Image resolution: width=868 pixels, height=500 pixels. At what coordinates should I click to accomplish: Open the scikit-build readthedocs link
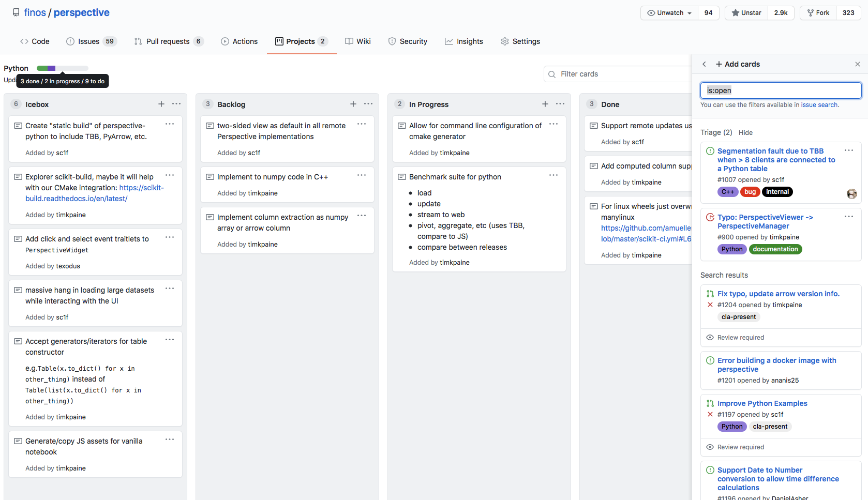(x=95, y=193)
